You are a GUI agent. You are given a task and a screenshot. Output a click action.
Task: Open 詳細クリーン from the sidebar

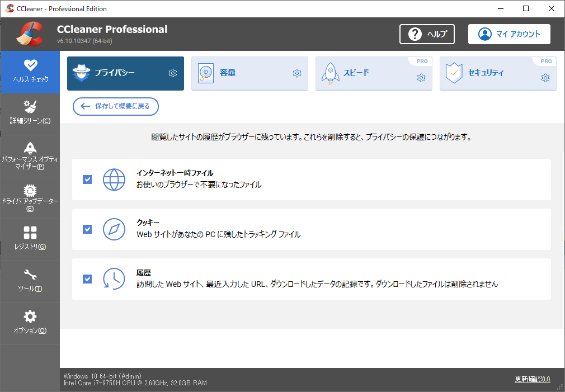click(30, 114)
